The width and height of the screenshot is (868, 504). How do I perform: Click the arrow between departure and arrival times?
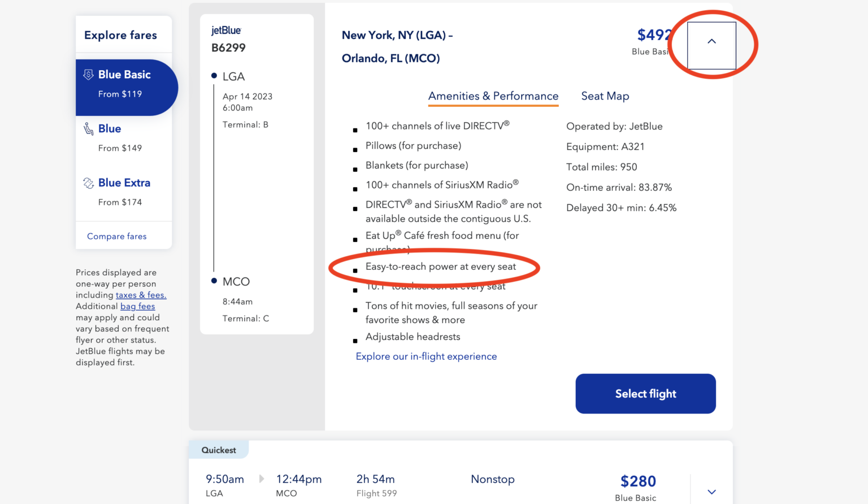tap(262, 478)
